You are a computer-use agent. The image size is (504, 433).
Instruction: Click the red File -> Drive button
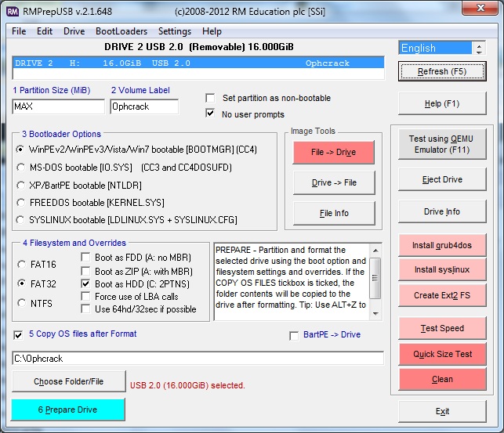click(334, 152)
